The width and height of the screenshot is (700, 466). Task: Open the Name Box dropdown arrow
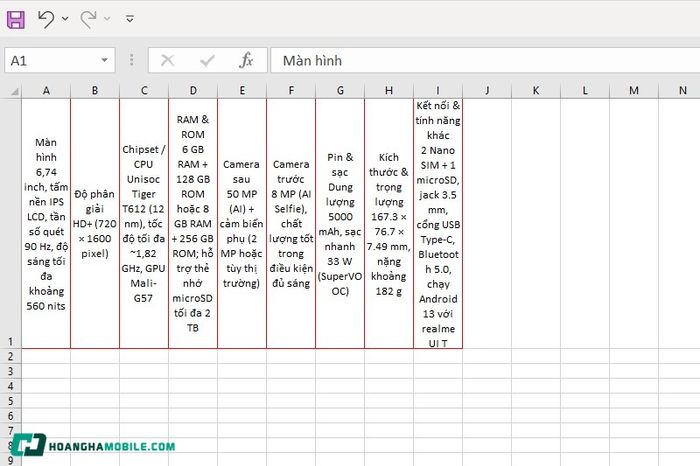click(x=104, y=60)
